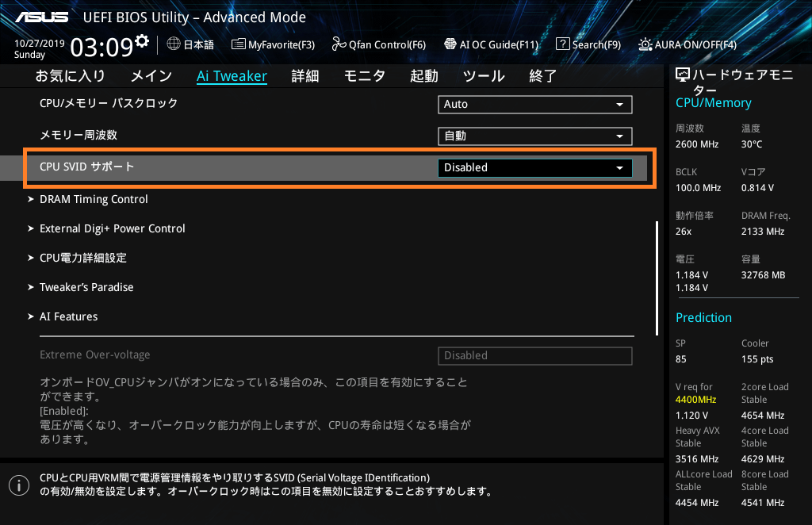Launch AI OC Guide icon
The height and width of the screenshot is (525, 812).
click(450, 44)
